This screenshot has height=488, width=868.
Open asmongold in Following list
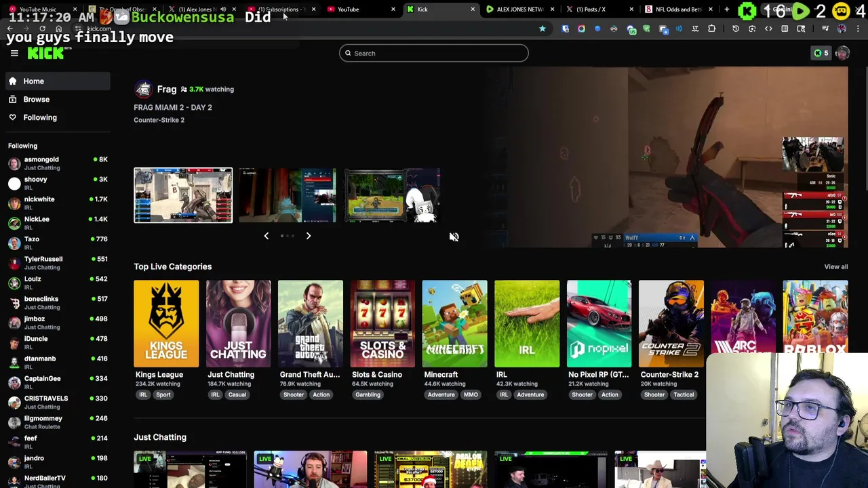click(x=58, y=163)
